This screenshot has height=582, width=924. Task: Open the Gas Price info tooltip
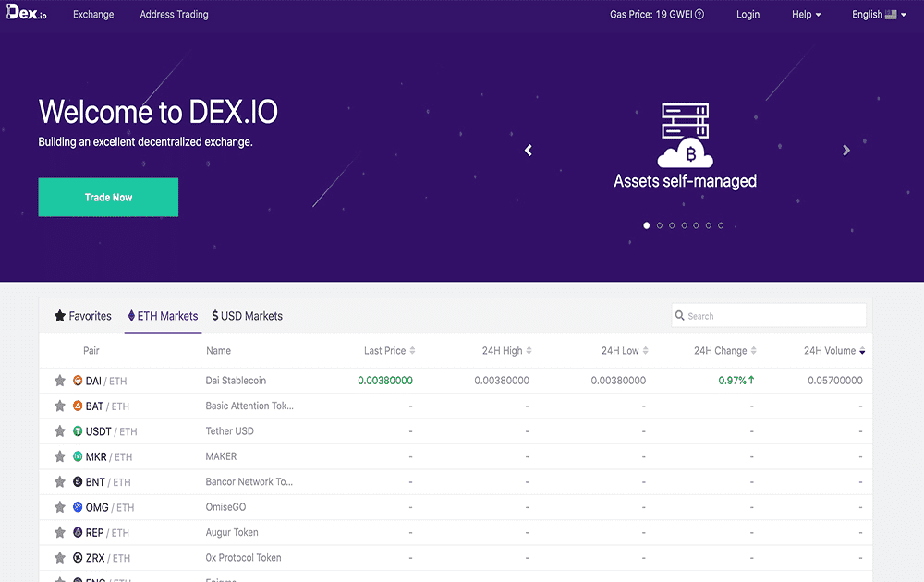coord(699,14)
